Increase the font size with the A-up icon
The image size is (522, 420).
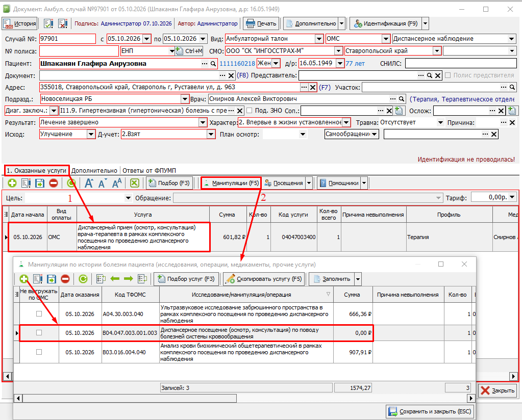click(89, 183)
